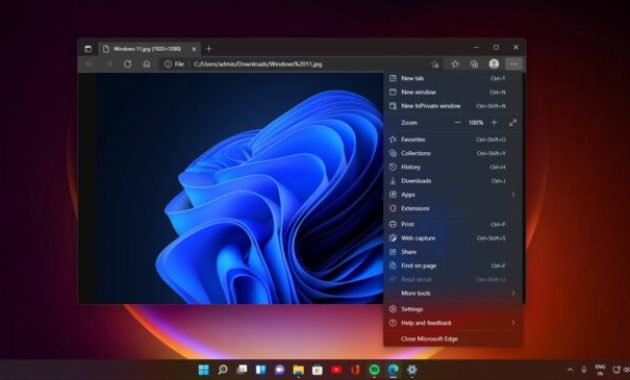Go forward with the forward arrow
This screenshot has width=630, height=380.
point(108,64)
